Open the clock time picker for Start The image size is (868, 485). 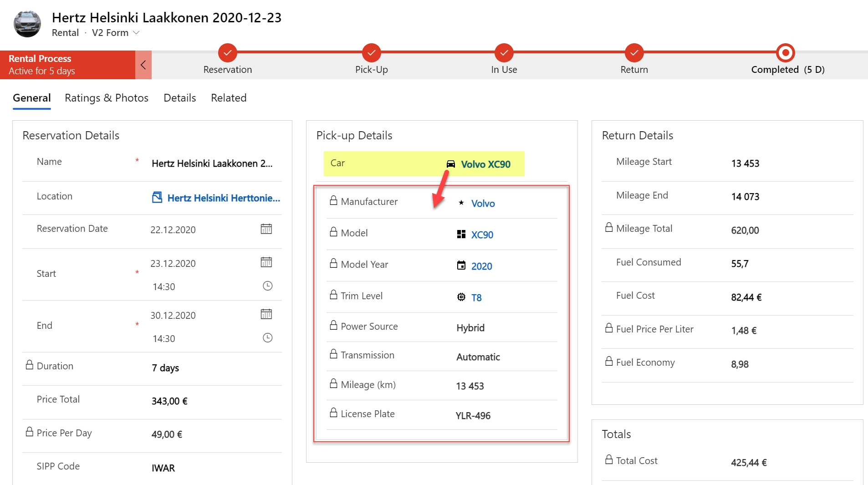pos(268,286)
